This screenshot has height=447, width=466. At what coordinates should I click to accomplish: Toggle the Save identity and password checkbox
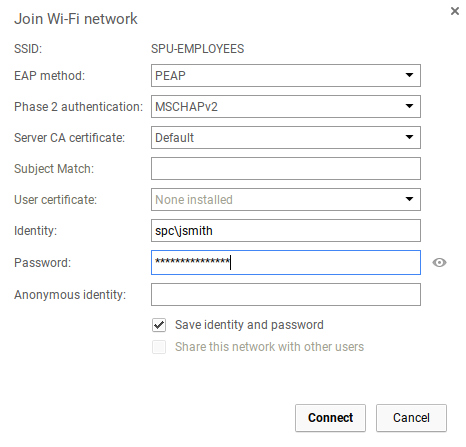[x=159, y=325]
